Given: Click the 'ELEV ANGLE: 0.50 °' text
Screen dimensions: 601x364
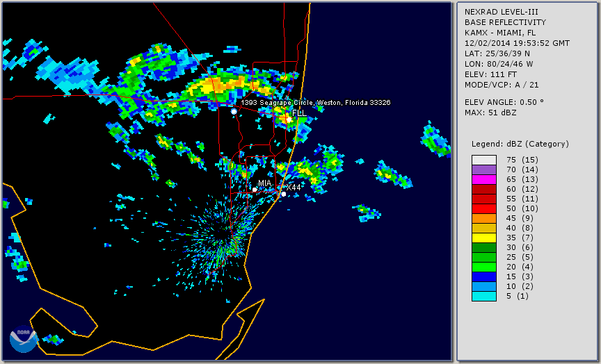Looking at the screenshot, I should (504, 102).
